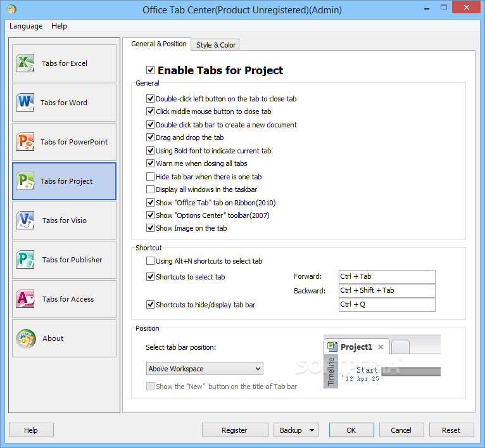Click the X on Project1 preview tab
Image resolution: width=485 pixels, height=448 pixels.
pos(381,347)
